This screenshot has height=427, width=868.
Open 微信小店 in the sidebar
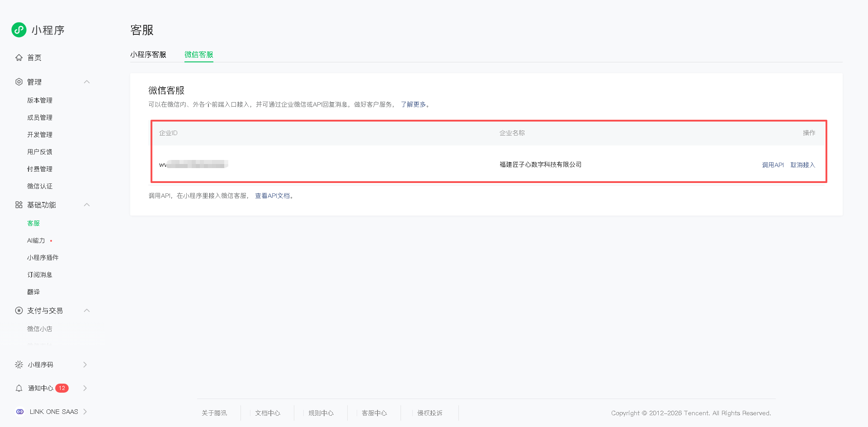point(40,329)
